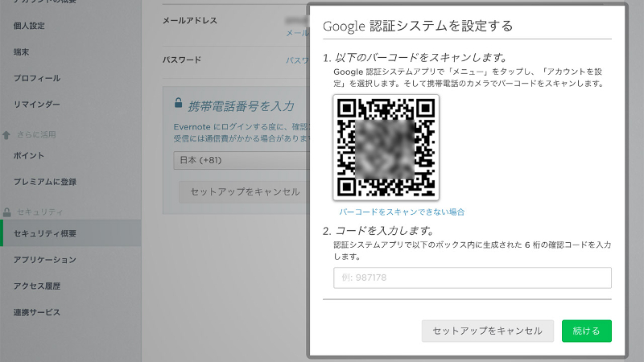The image size is (644, 362).
Task: Open ポイント in the sidebar
Action: [29, 155]
